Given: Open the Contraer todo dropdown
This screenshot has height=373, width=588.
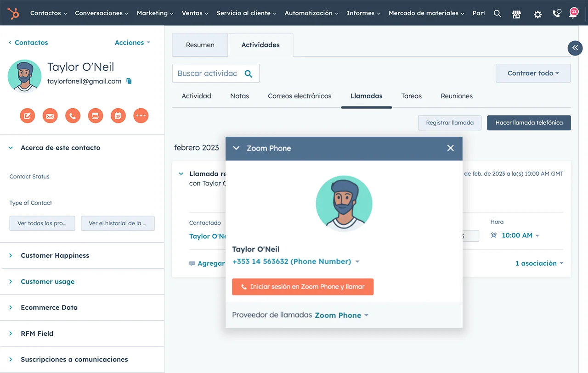Looking at the screenshot, I should coord(533,73).
